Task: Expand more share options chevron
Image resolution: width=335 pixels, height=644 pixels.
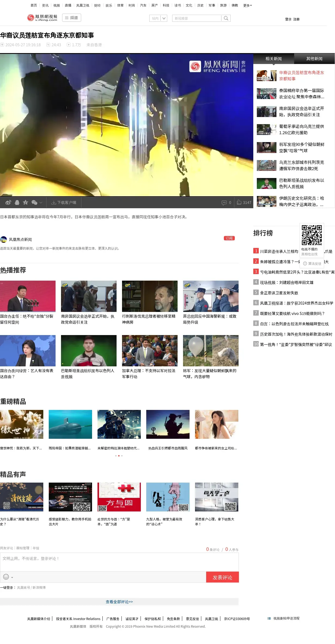Action: coord(41,203)
